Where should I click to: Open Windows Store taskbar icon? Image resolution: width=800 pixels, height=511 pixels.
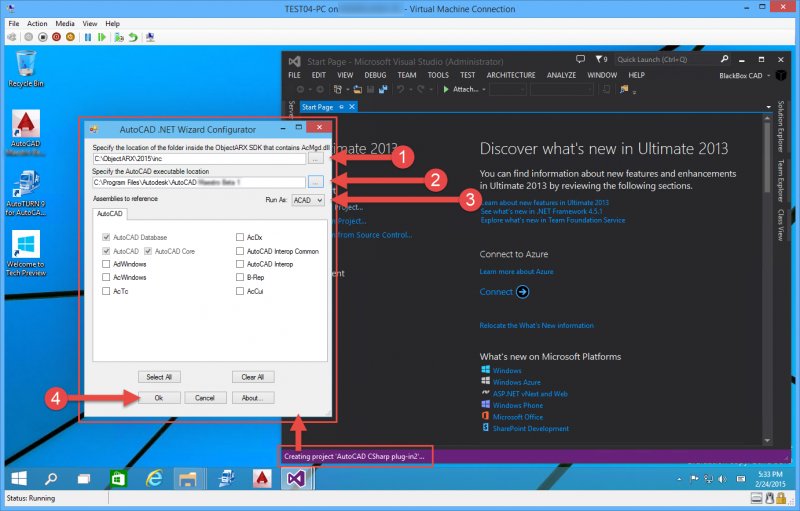pos(118,478)
